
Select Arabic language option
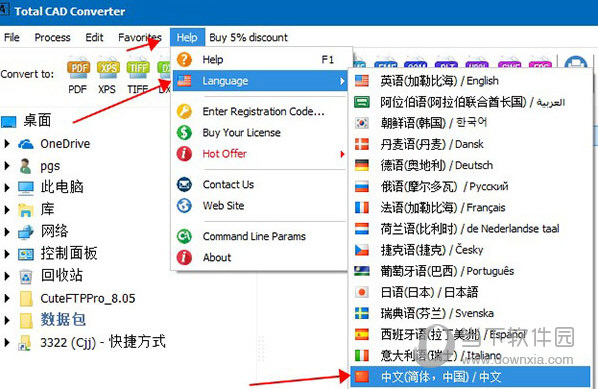coord(471,102)
